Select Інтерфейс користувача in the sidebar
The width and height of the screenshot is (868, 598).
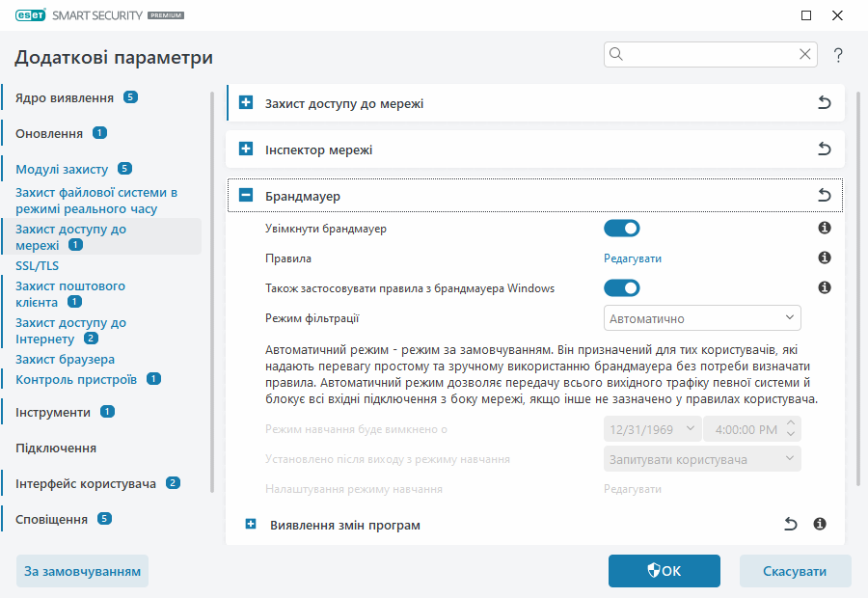[85, 483]
